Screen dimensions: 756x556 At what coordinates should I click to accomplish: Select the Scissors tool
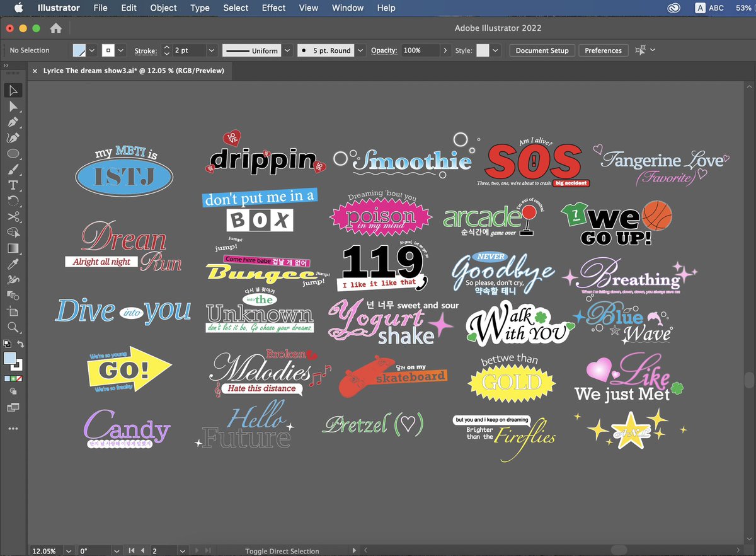tap(13, 217)
